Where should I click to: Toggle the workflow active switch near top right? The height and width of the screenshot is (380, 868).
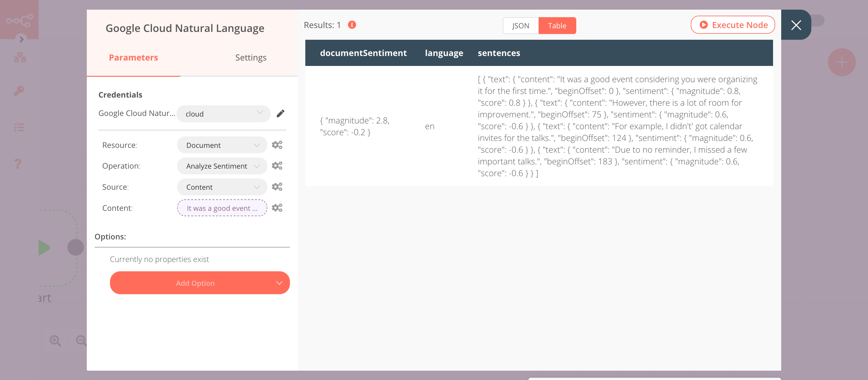tap(818, 20)
